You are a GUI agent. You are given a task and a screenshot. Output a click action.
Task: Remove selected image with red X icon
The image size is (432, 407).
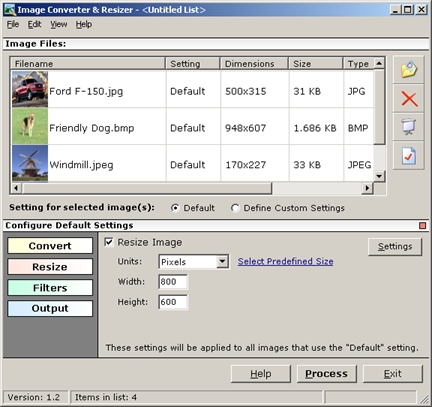(x=409, y=99)
